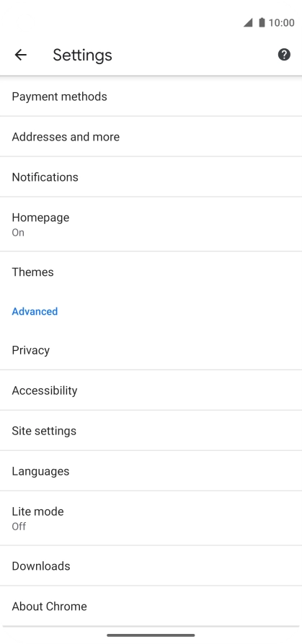
Task: Select the Themes option
Action: (151, 272)
